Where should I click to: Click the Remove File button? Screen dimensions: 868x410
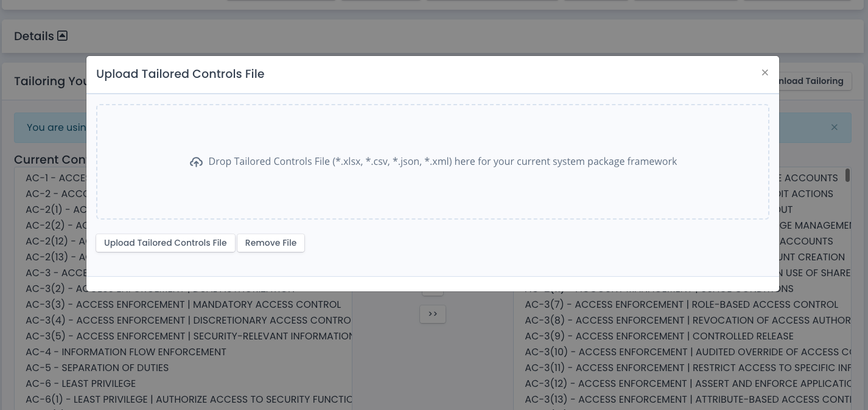point(271,243)
